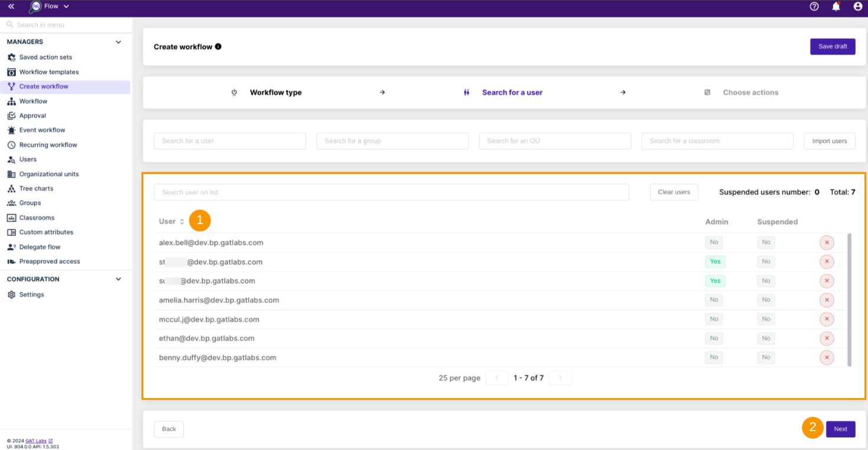Remove mccul.j user from the list

(x=827, y=319)
